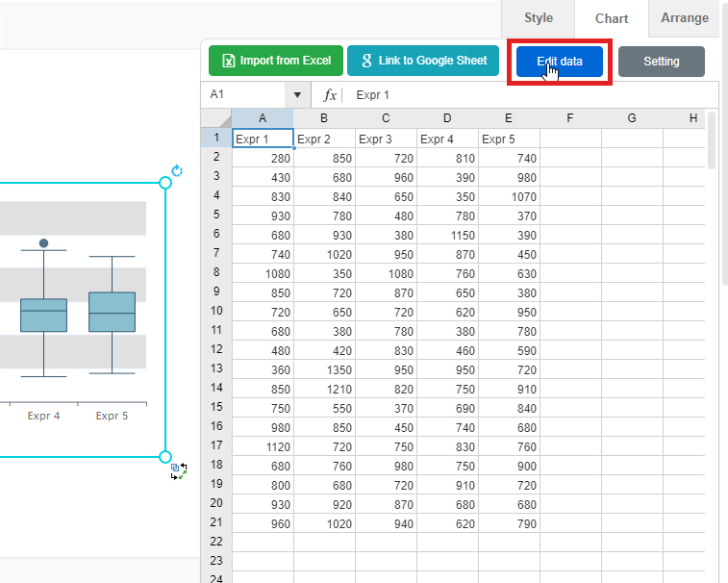Open the cell reference dropdown arrow

(x=297, y=94)
